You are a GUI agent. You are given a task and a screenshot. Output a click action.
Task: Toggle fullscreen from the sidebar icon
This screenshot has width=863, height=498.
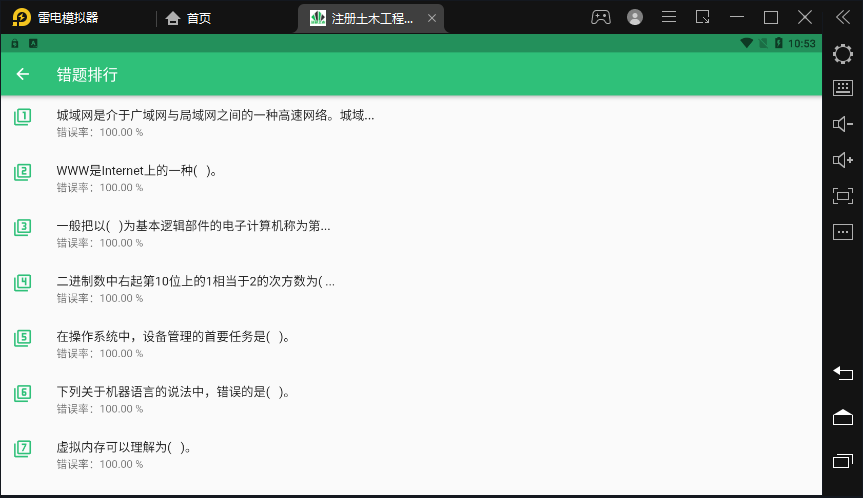click(x=842, y=196)
